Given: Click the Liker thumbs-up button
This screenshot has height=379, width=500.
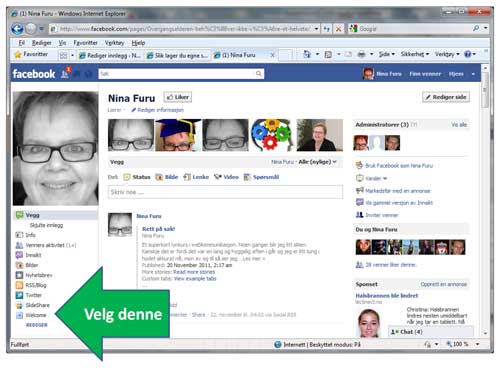Looking at the screenshot, I should coord(178,97).
